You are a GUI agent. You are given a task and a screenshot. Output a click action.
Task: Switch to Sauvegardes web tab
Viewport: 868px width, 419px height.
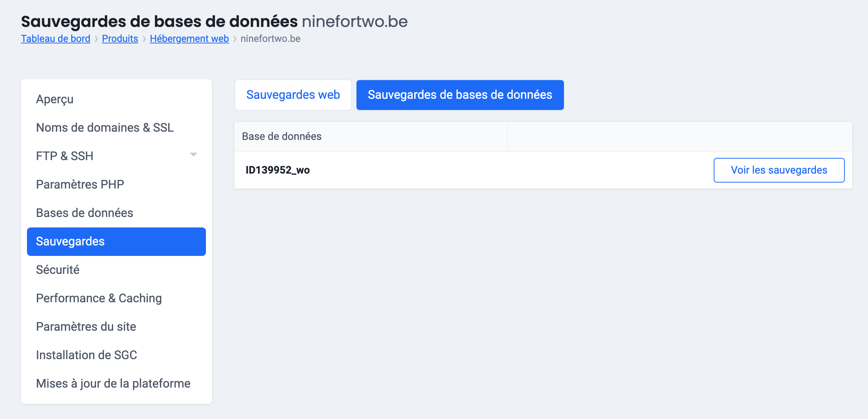(x=293, y=95)
